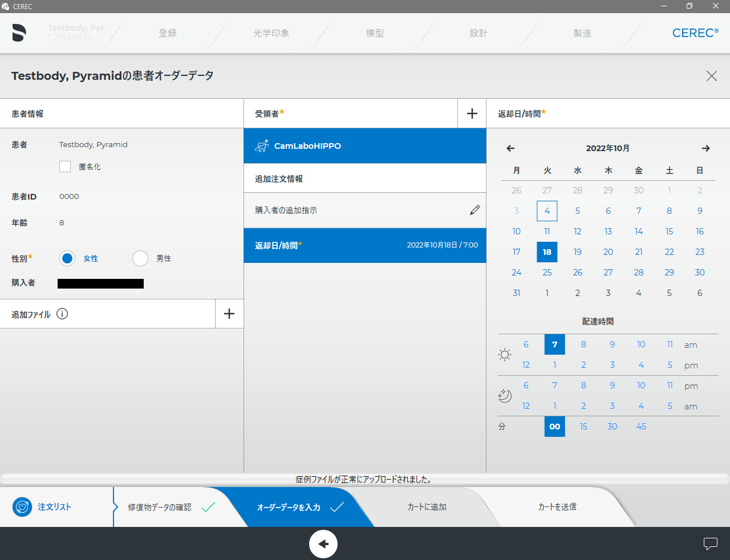Set minutes to 45

coord(641,427)
